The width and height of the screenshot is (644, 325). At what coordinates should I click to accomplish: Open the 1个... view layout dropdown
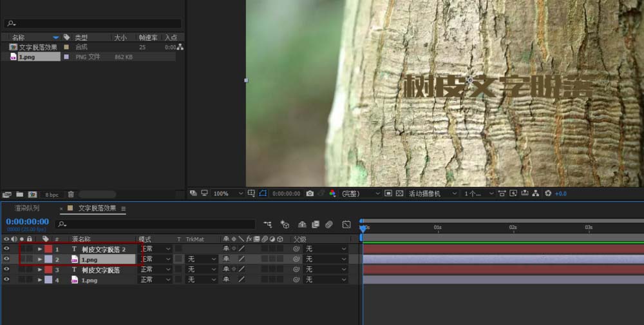pyautogui.click(x=479, y=193)
